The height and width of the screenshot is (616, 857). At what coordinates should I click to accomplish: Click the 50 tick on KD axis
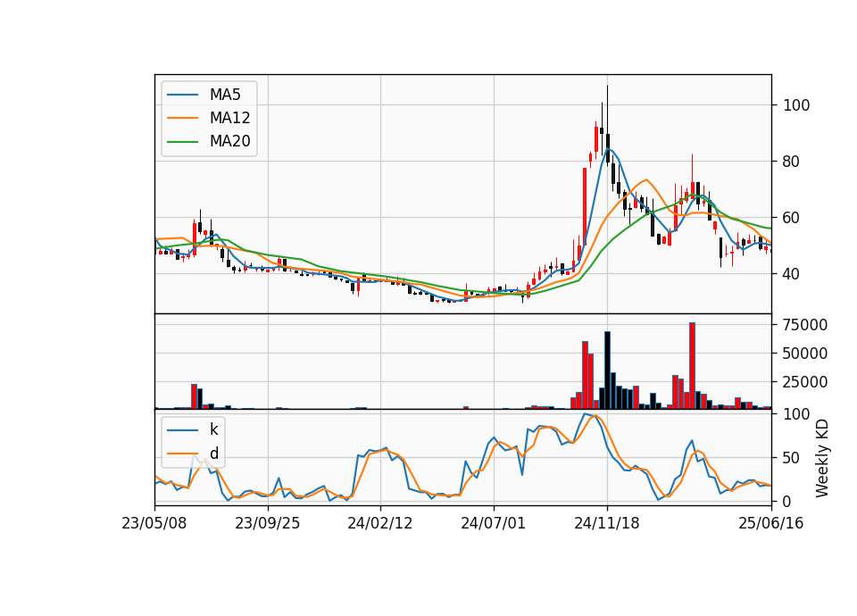(792, 457)
